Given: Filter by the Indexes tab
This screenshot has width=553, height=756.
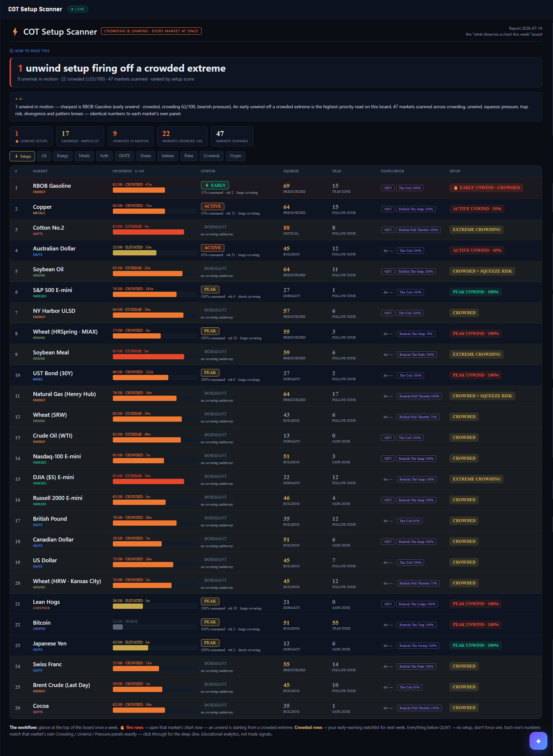Looking at the screenshot, I should tap(168, 156).
